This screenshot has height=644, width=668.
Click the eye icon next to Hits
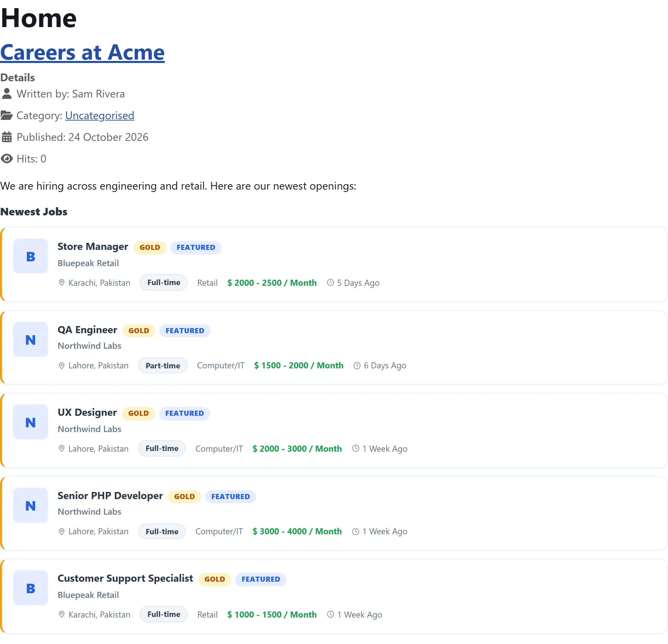7,159
